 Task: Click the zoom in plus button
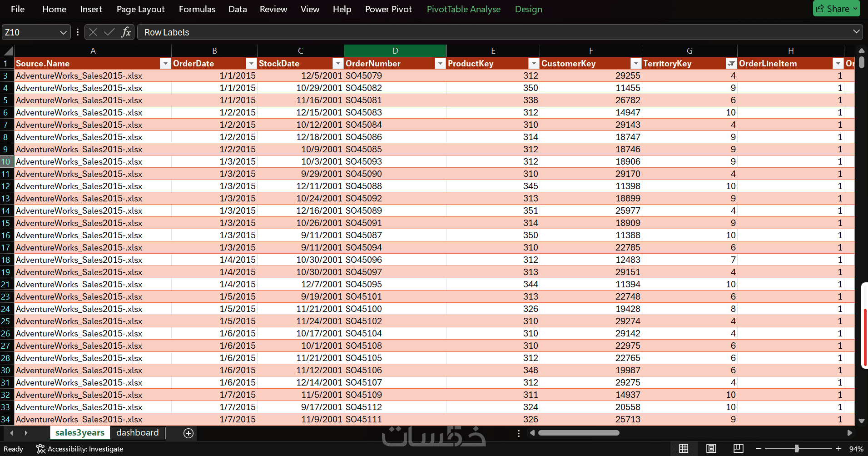coord(838,449)
